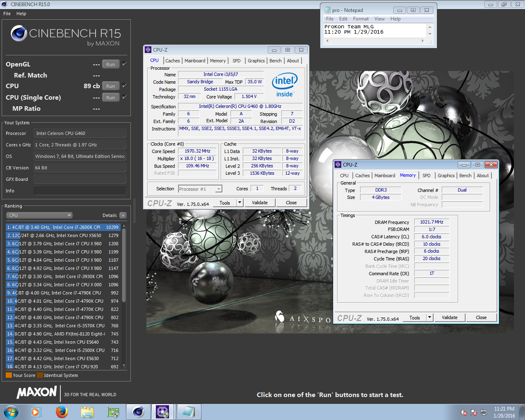Click Tools button in Memory window
The image size is (525, 420).
(415, 317)
